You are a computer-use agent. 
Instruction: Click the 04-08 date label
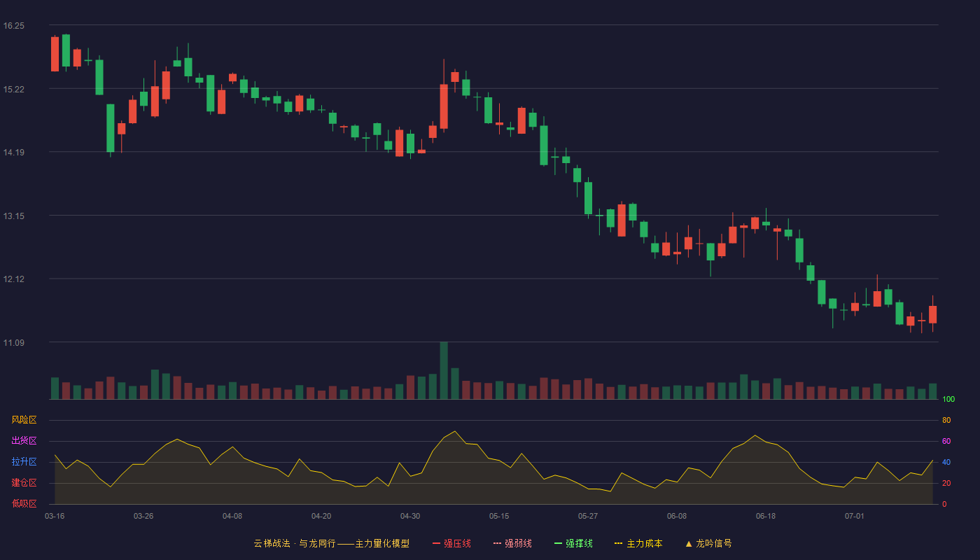[232, 516]
